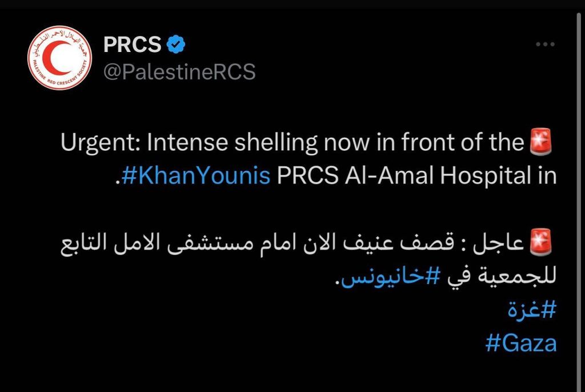
Task: Open the Palestine Red Crescent profile avatar
Action: [59, 58]
